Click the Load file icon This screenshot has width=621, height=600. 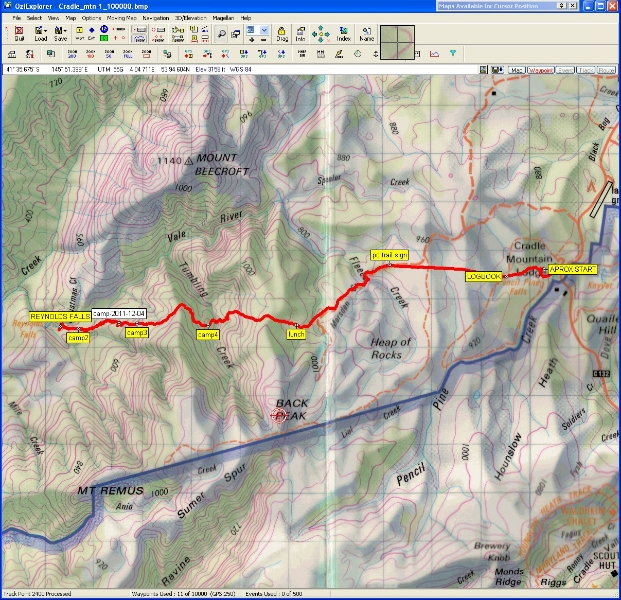coord(40,34)
